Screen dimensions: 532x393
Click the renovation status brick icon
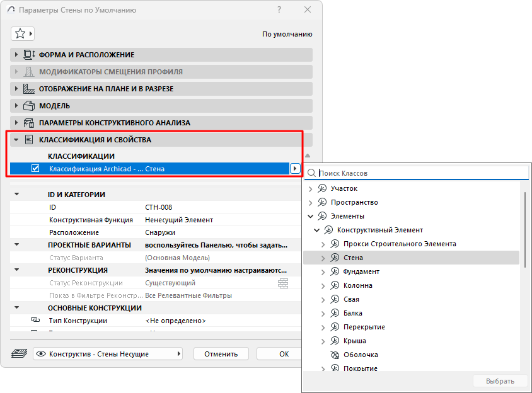coord(283,283)
